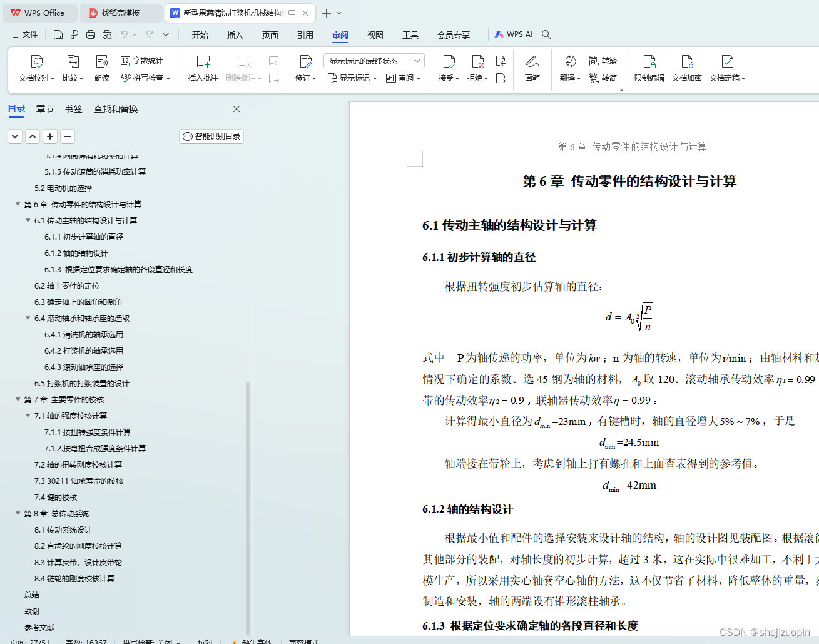Click the 智能识别目录 button
This screenshot has width=819, height=644.
pos(211,136)
